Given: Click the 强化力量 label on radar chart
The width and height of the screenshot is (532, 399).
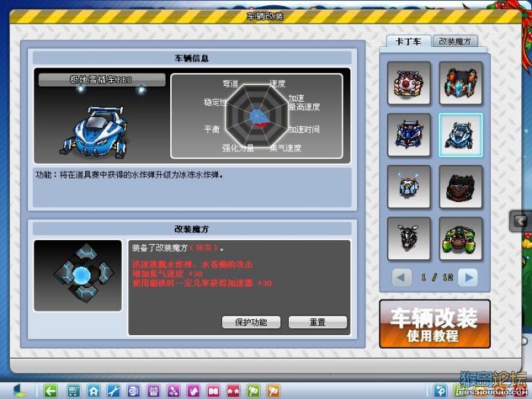Looking at the screenshot, I should pos(238,148).
